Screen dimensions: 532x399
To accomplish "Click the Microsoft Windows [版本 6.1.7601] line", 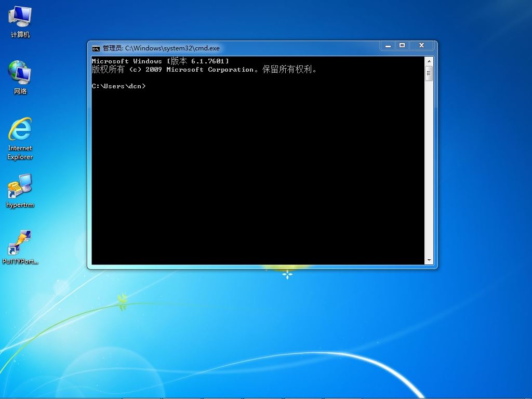I will (x=160, y=61).
